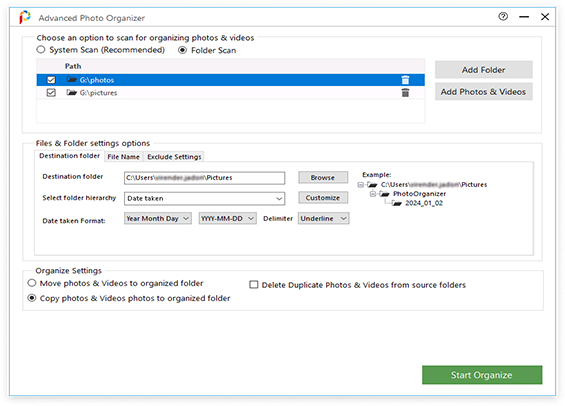Collapse the PhotoOrganizer node in example tree
This screenshot has height=406, width=565.
(x=373, y=194)
